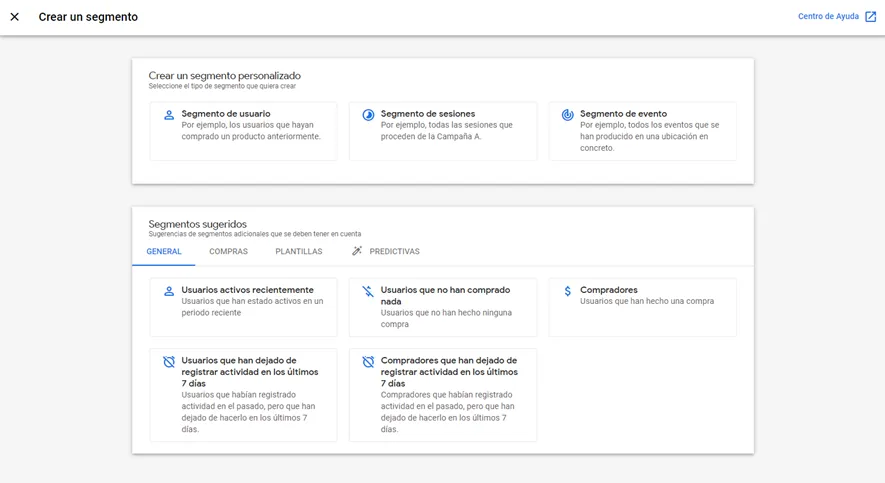Screen dimensions: 885x483
Task: Click the Usuarios activos recientemente person icon
Action: coord(169,292)
